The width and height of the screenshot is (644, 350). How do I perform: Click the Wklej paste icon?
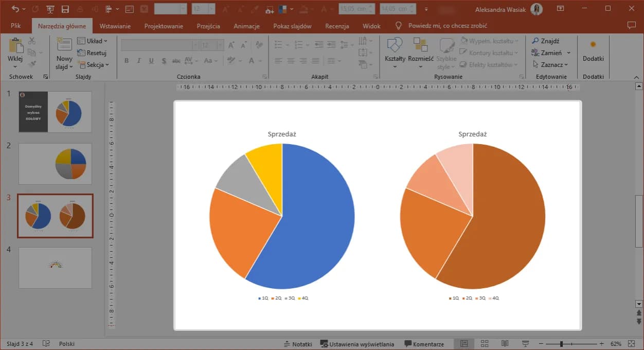pyautogui.click(x=15, y=46)
